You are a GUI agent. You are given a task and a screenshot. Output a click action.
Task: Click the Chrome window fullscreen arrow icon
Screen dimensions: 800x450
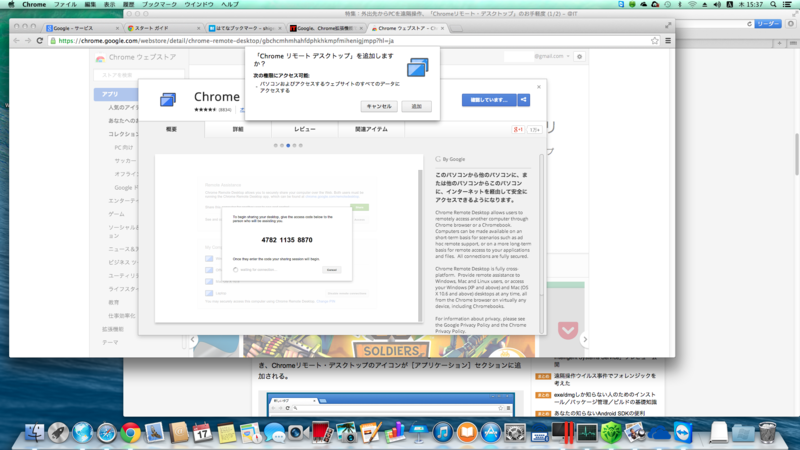click(x=668, y=25)
